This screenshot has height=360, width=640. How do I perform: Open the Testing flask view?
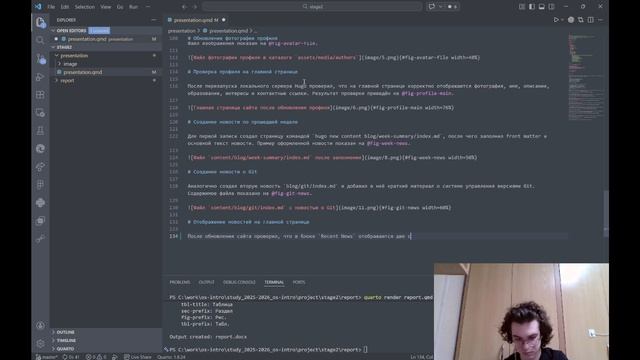(x=40, y=131)
